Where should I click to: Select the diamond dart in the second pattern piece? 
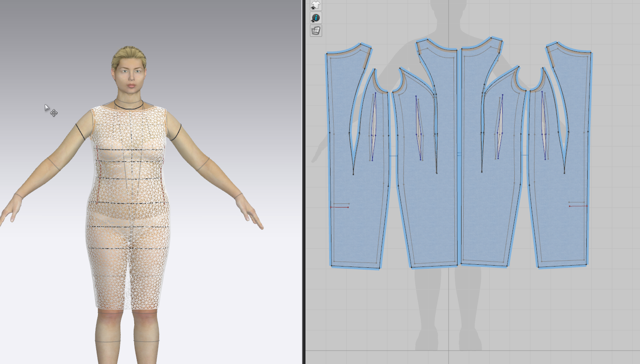(419, 128)
